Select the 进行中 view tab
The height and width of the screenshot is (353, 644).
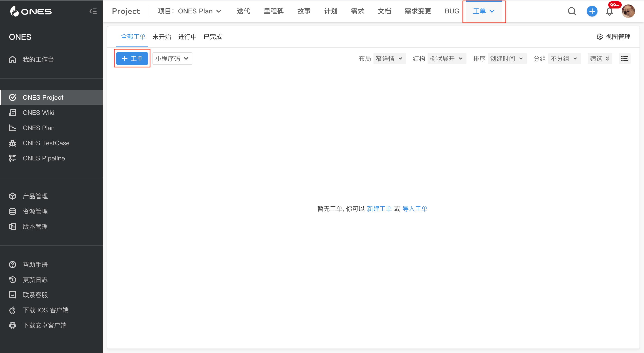(187, 37)
